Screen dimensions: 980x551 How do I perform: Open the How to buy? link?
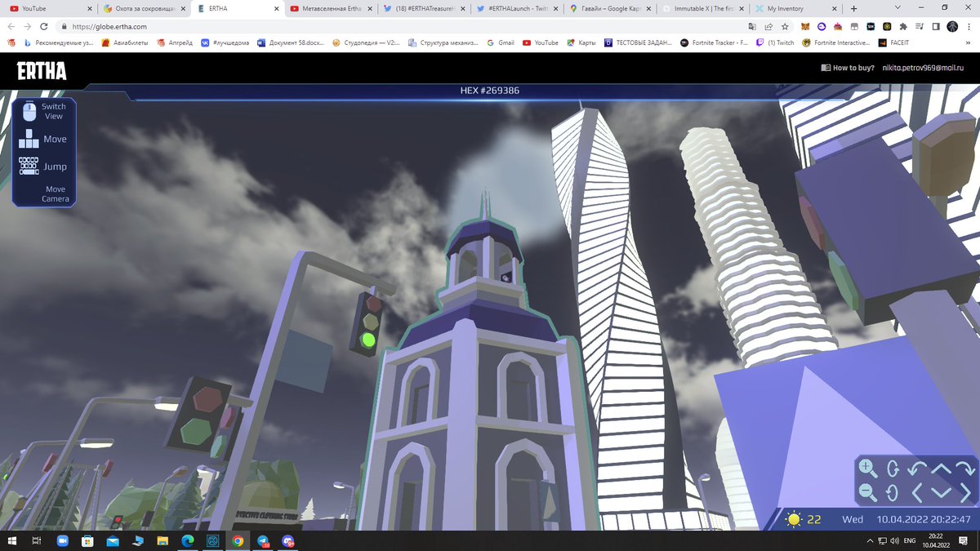coord(848,68)
